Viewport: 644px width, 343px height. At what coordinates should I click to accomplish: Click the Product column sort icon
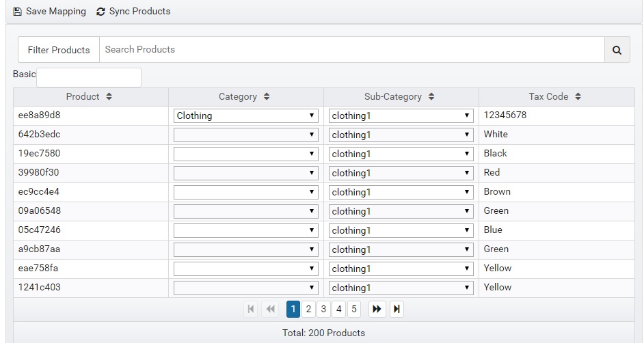(109, 97)
